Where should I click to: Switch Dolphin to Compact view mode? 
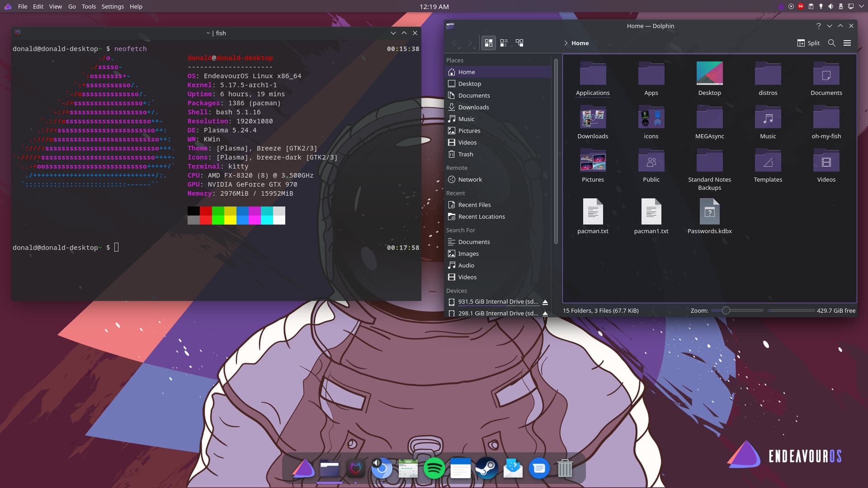click(504, 43)
